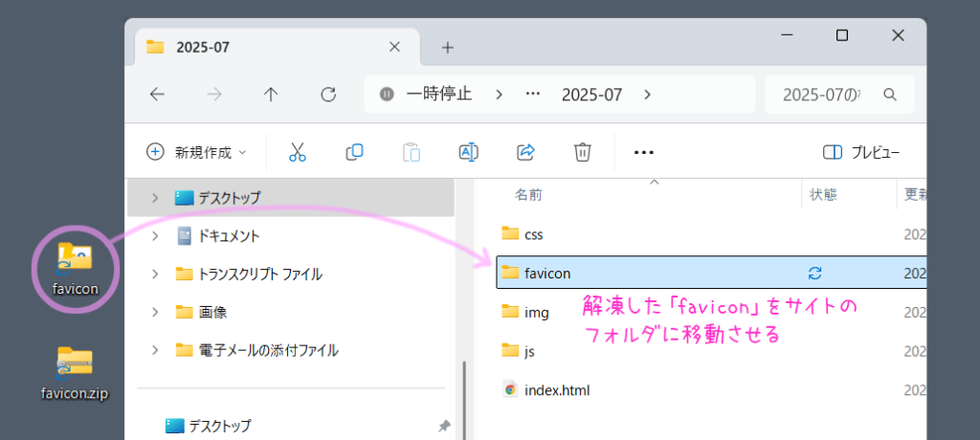Click the プレビュー pane button

tap(862, 152)
